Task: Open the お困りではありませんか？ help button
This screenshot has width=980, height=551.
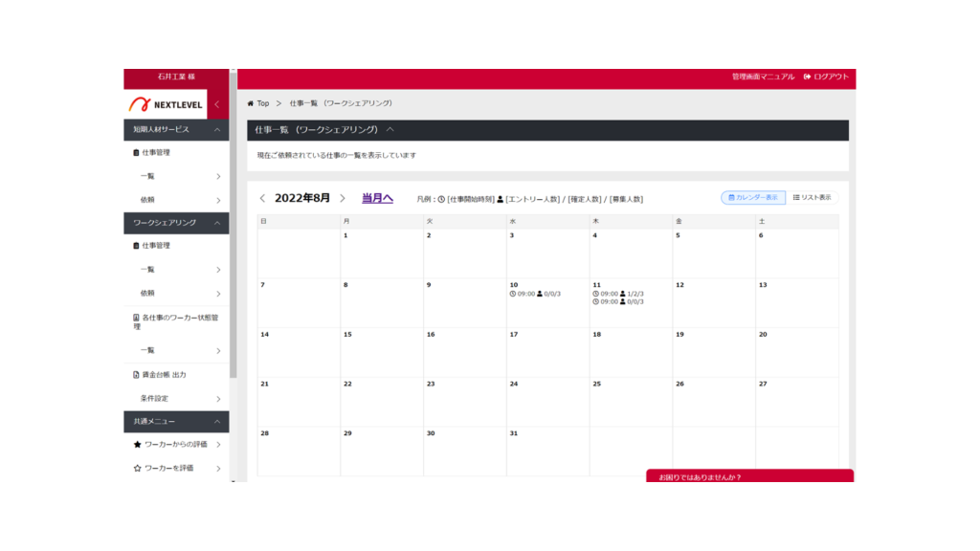Action: tap(749, 476)
